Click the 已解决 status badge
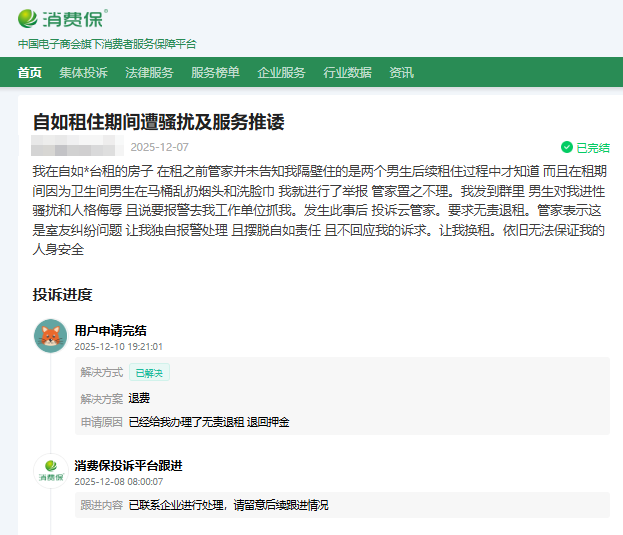Screen dimensions: 623x535 [x=149, y=372]
